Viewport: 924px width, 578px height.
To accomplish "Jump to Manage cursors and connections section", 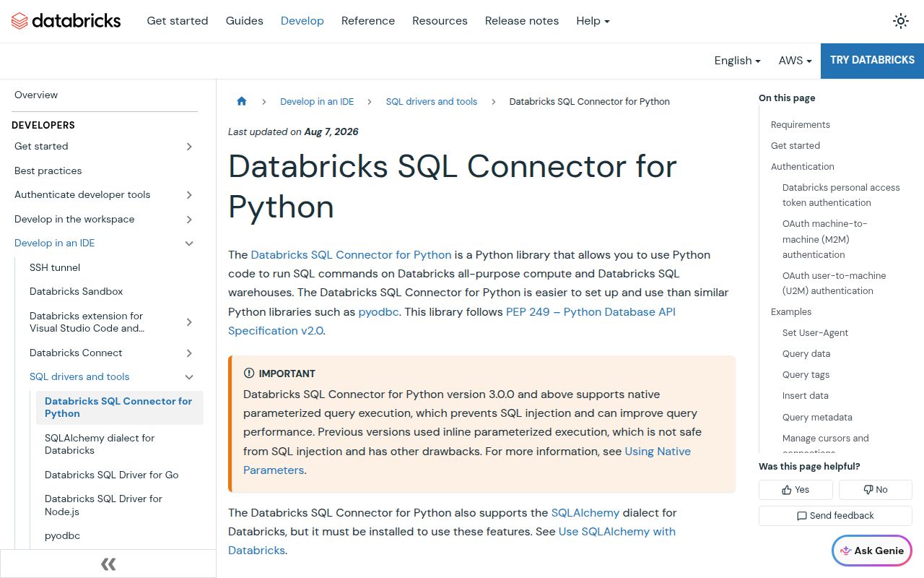I will tap(825, 441).
